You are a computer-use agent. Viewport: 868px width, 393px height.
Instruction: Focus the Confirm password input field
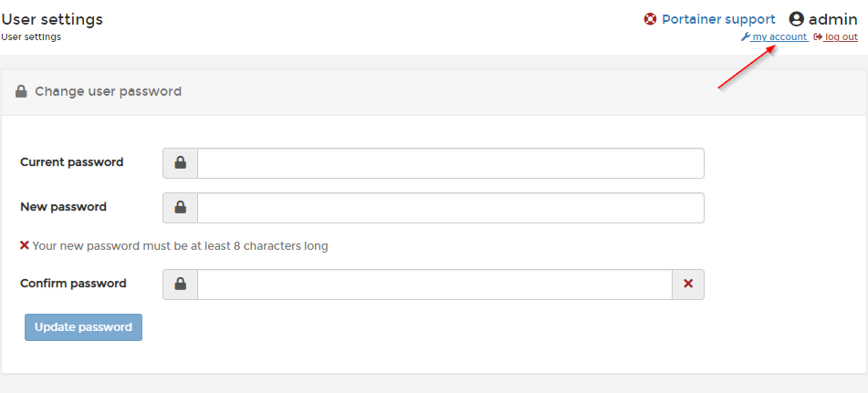[x=435, y=284]
